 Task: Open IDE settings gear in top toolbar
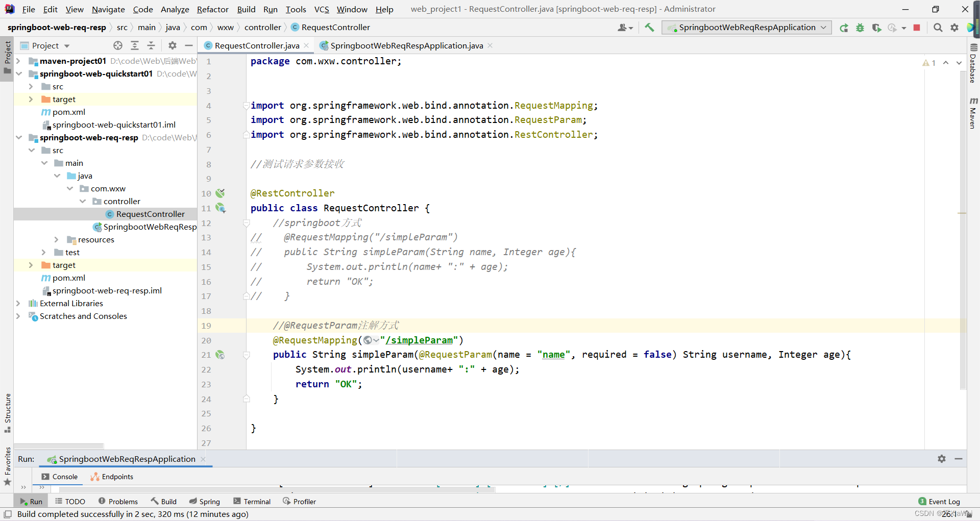(954, 28)
